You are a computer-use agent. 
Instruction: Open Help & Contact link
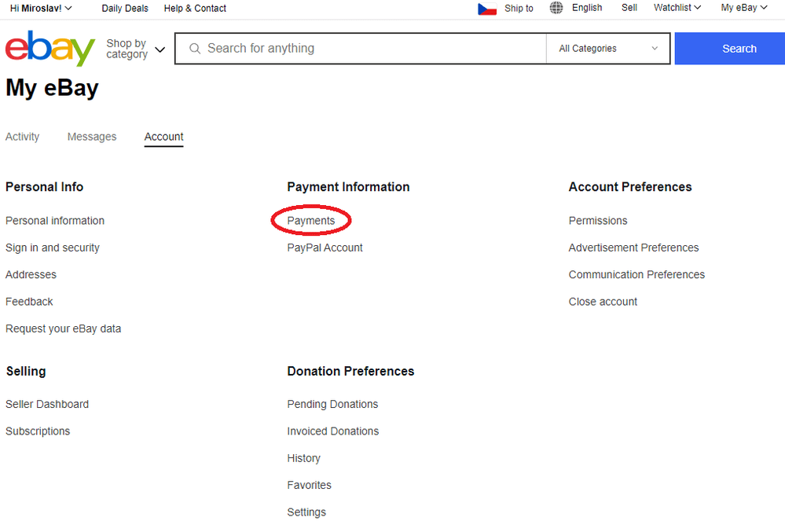(195, 9)
